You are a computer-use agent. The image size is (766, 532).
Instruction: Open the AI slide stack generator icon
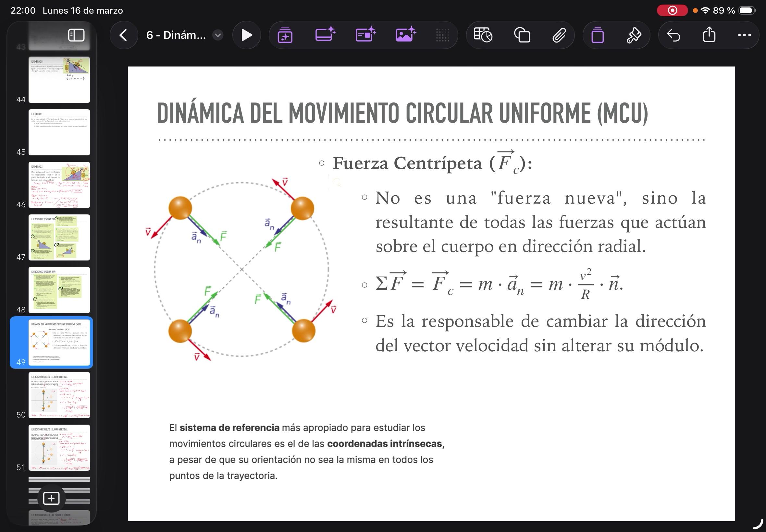click(285, 35)
